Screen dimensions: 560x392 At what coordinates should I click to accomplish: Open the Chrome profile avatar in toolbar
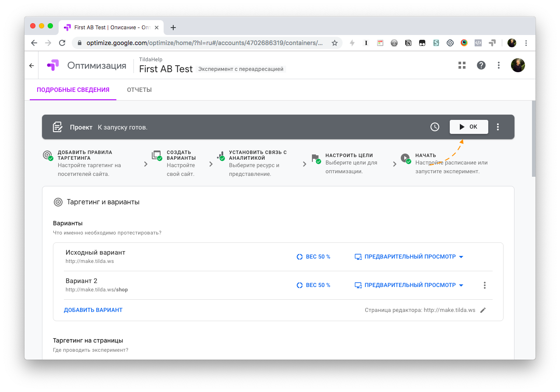(x=512, y=43)
